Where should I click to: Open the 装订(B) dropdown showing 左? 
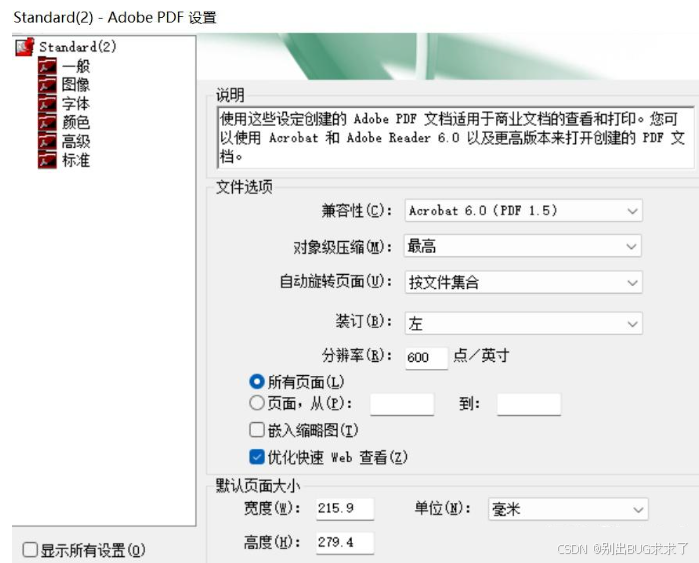(523, 323)
